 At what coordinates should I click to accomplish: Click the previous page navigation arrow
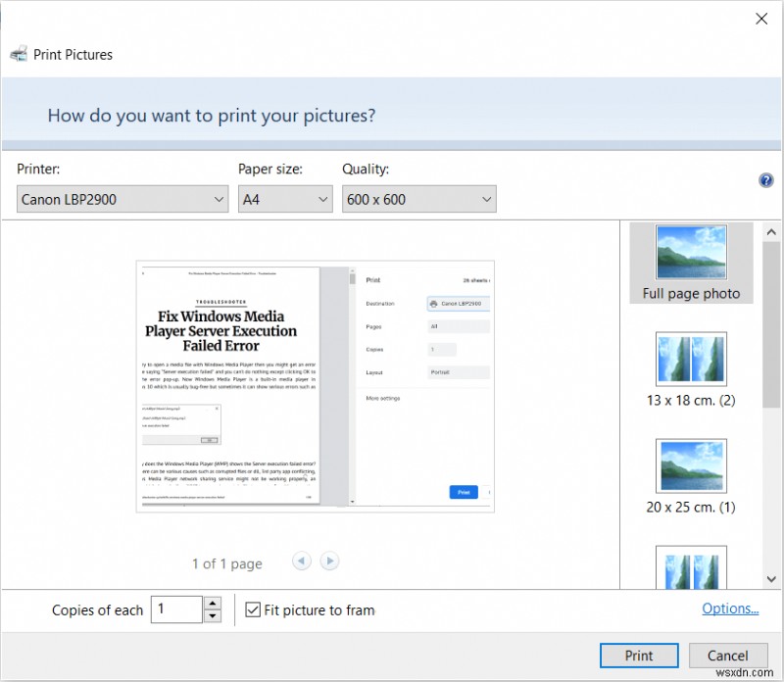[302, 560]
